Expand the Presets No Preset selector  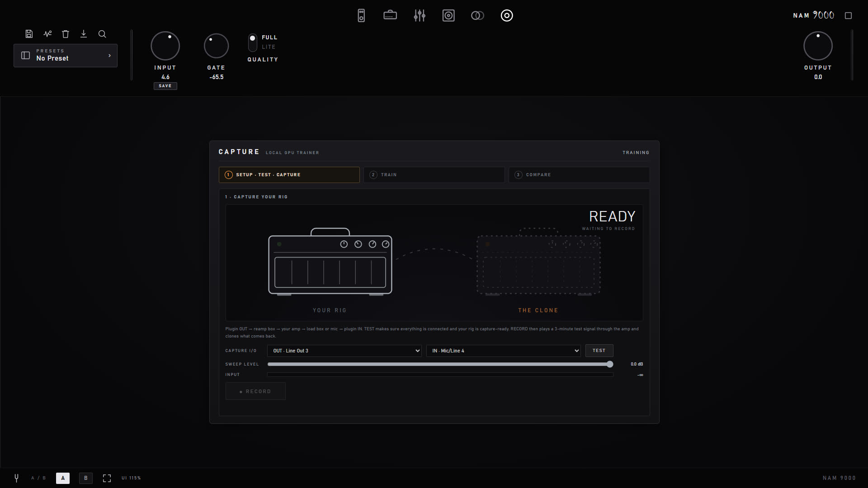click(x=66, y=56)
